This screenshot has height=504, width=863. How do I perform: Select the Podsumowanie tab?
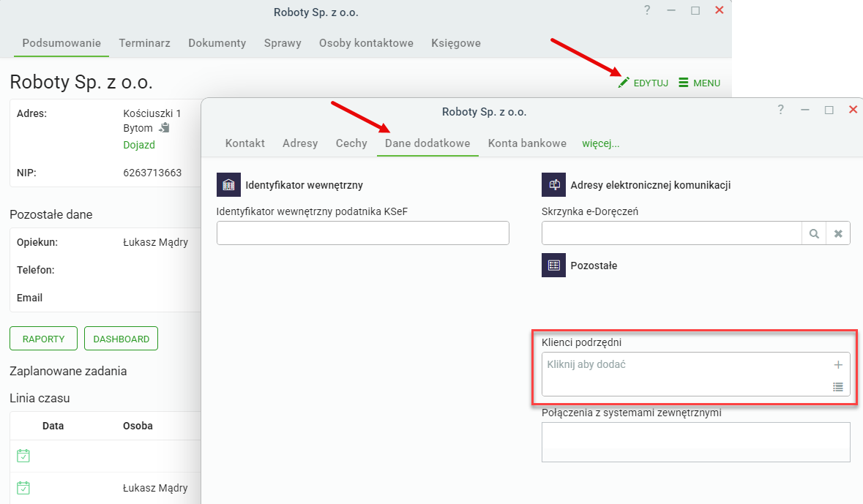(x=61, y=43)
